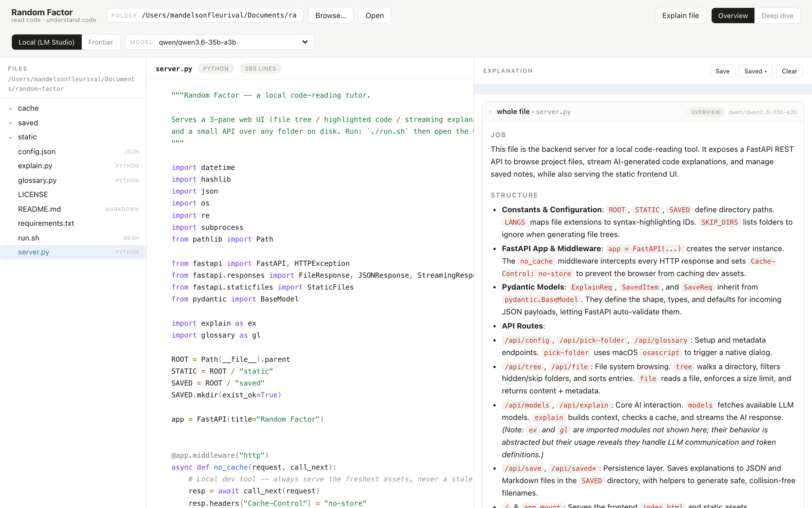Screen dimensions: 812x508
Task: Click the /api/config code tag
Action: (x=527, y=340)
